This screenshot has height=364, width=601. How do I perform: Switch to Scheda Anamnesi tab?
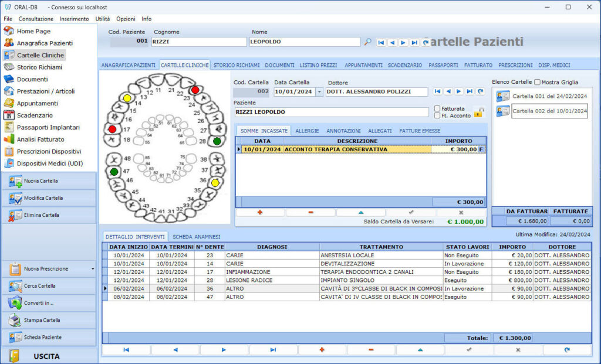click(196, 236)
